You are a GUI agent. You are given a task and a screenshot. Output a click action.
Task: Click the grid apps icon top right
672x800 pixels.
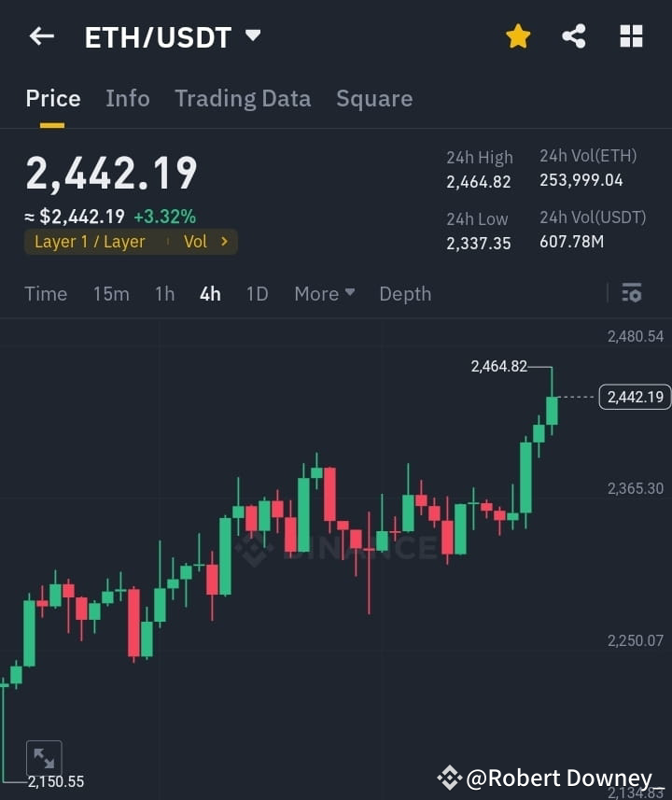[631, 35]
